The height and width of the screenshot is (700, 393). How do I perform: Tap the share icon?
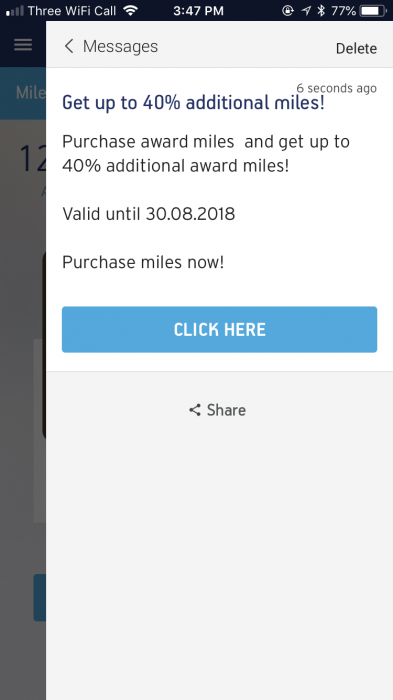pyautogui.click(x=195, y=410)
